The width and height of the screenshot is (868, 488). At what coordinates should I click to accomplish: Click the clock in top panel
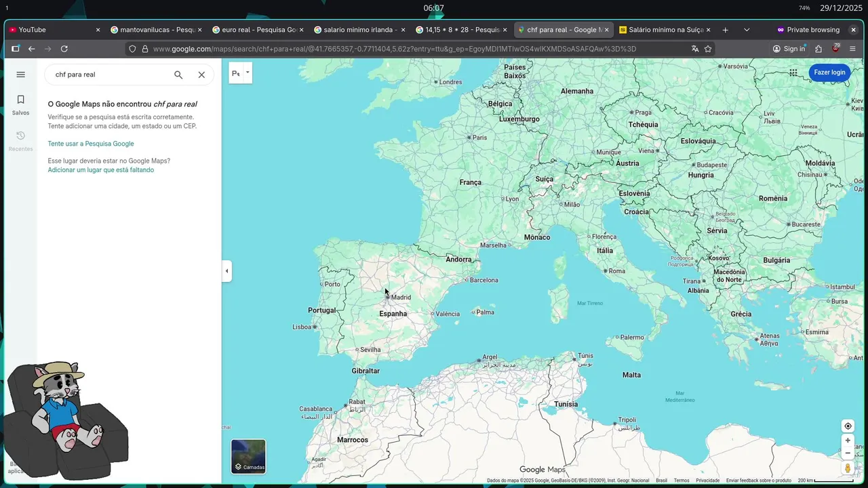point(434,8)
